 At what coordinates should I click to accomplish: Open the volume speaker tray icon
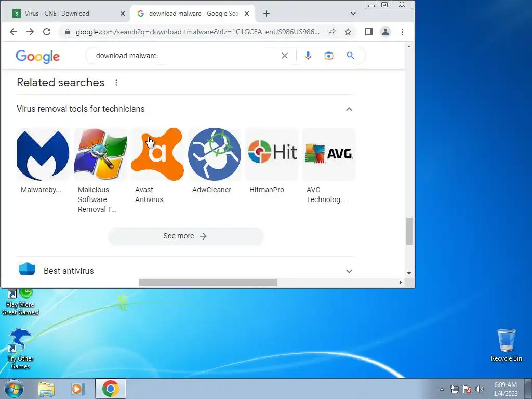(x=480, y=389)
